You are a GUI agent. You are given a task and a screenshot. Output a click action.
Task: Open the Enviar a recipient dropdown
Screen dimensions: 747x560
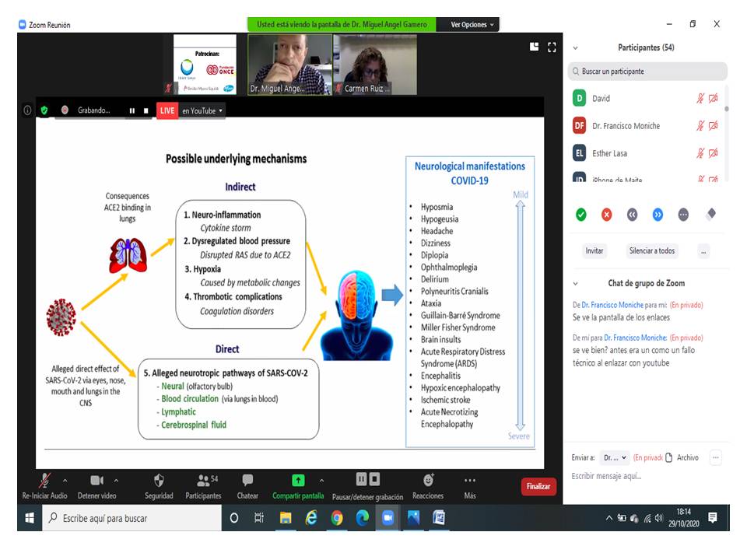tap(615, 458)
